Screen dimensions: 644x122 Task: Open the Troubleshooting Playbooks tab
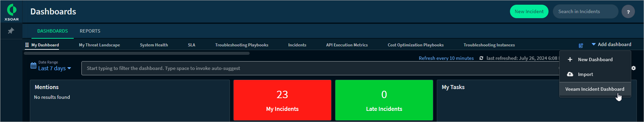click(242, 45)
